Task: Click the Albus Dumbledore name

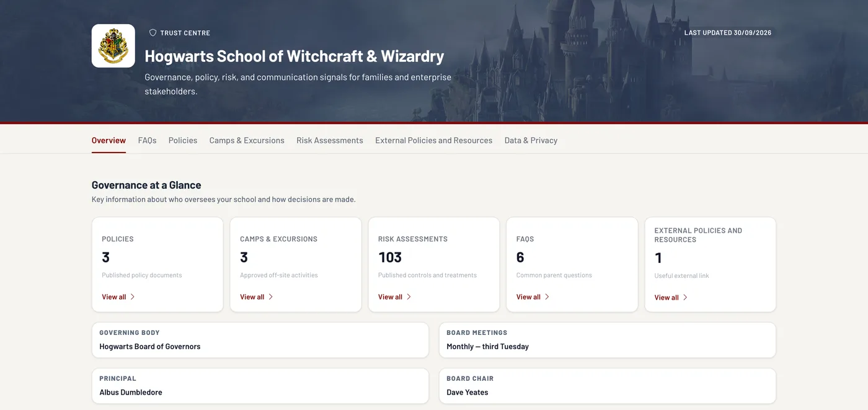Action: pyautogui.click(x=131, y=393)
